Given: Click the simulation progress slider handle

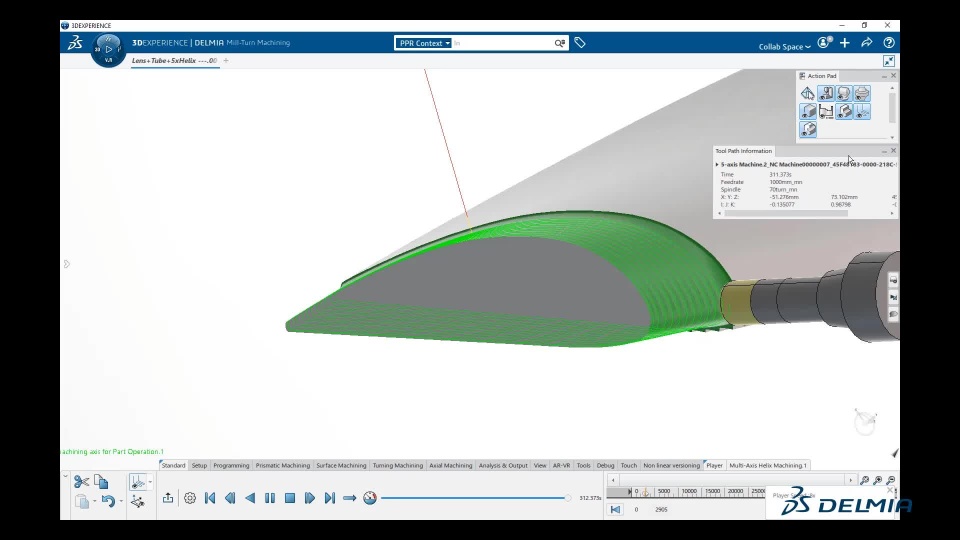Looking at the screenshot, I should (568, 498).
